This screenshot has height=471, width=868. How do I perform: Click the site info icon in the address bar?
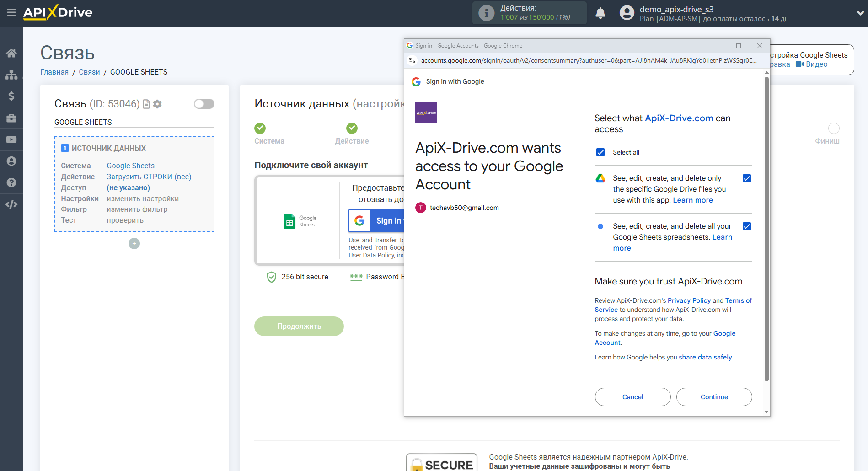(x=412, y=60)
